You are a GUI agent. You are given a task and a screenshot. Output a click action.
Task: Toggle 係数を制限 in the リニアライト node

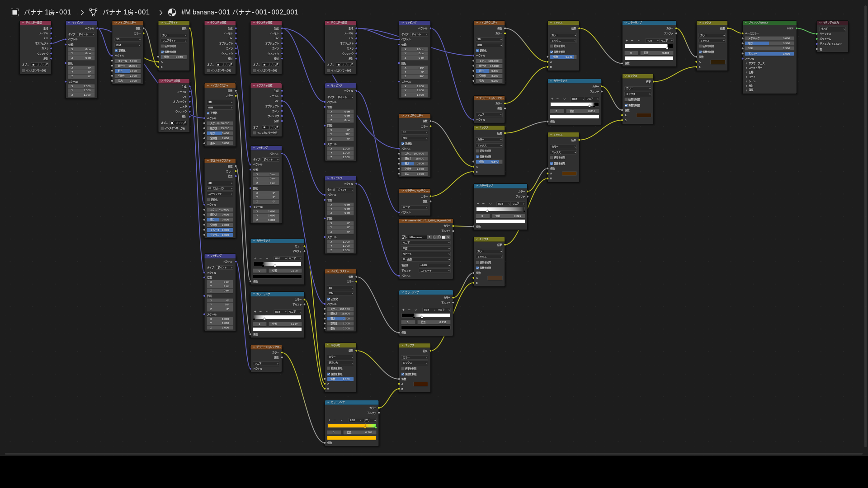tap(162, 52)
